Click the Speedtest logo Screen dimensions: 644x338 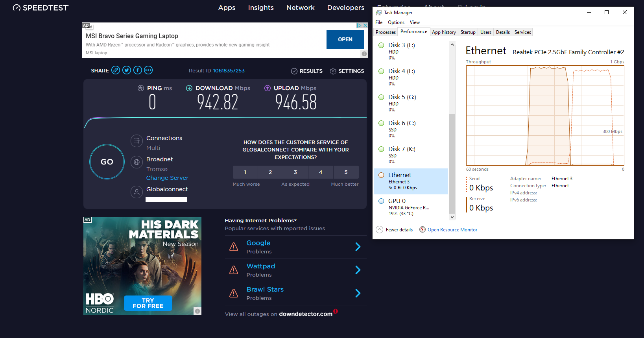(41, 7)
